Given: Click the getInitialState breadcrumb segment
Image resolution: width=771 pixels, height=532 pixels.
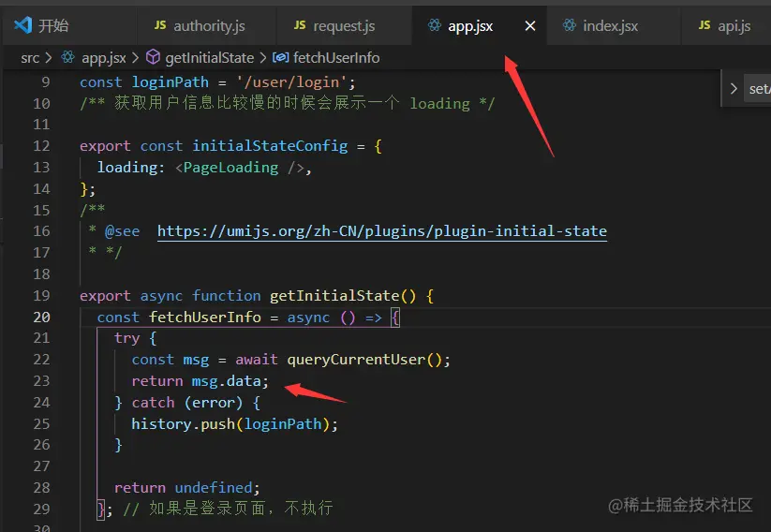Looking at the screenshot, I should pos(210,58).
